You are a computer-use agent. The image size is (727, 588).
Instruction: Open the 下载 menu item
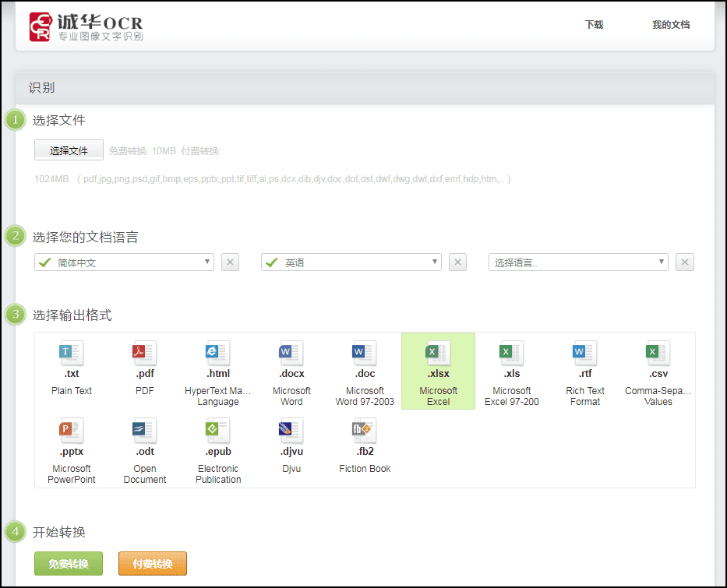click(x=594, y=25)
